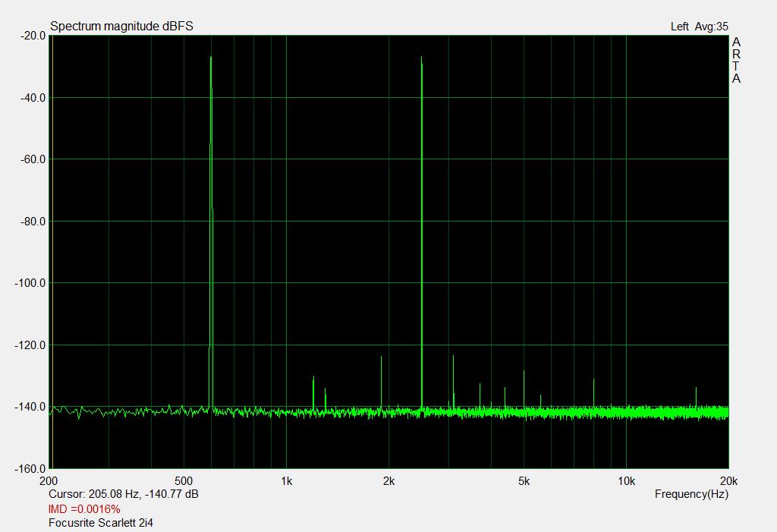Click the -60.0 label on the Y axis
The width and height of the screenshot is (777, 532).
coord(31,159)
